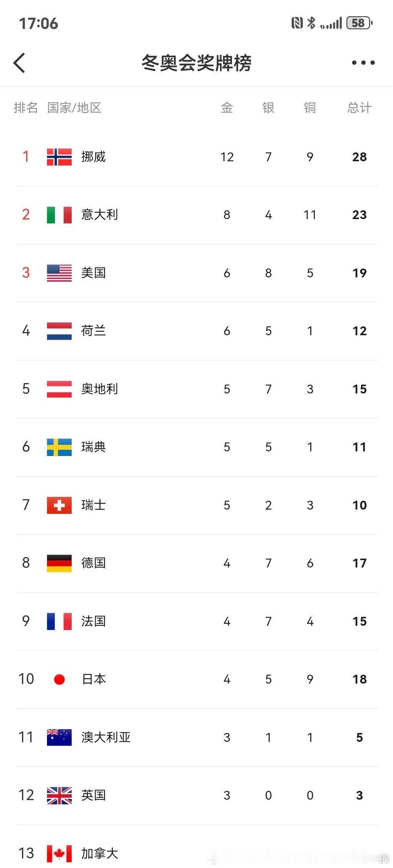The width and height of the screenshot is (393, 868).
Task: Tap the 冬奥会奖牌榜 page title
Action: 196,63
